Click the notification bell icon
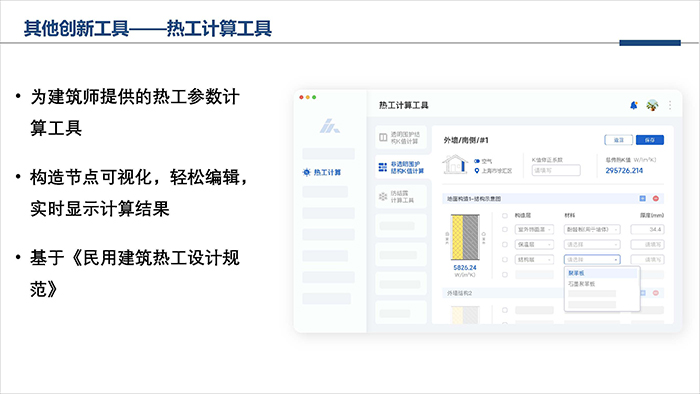This screenshot has width=700, height=394. (633, 105)
